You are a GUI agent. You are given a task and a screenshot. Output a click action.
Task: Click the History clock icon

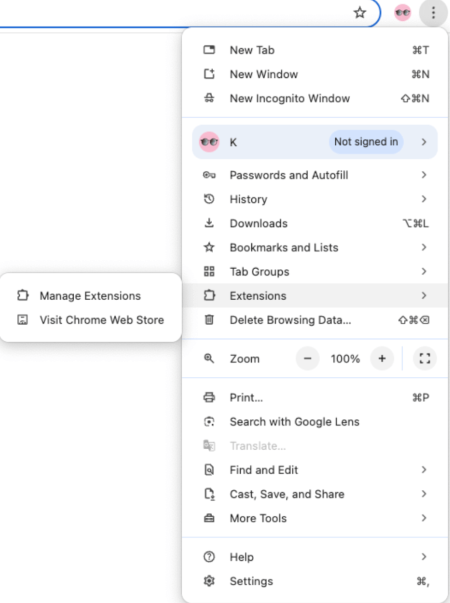209,199
